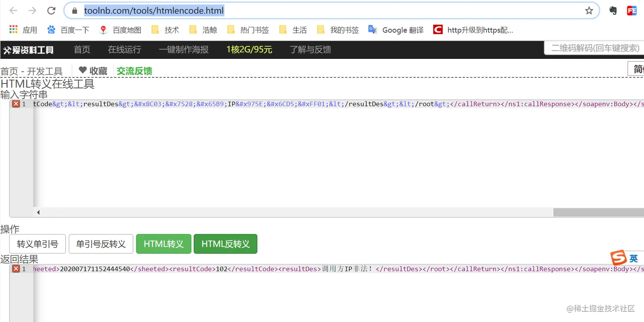Click the red error icon in result editor
This screenshot has height=322, width=644.
tap(16, 269)
